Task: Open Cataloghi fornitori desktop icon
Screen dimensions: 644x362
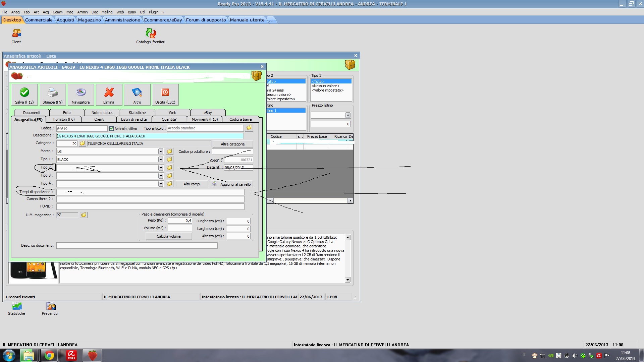Action: [151, 33]
